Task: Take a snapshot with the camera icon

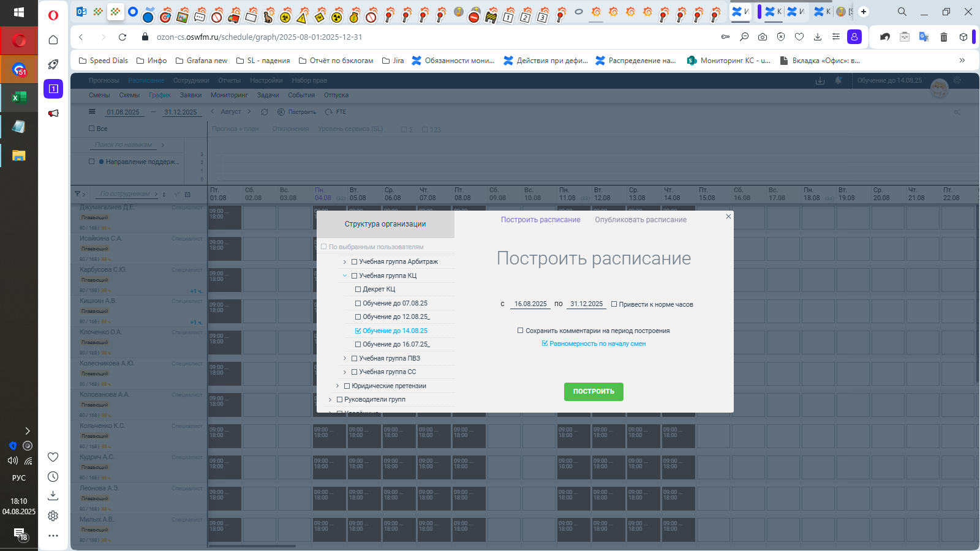Action: (x=763, y=37)
